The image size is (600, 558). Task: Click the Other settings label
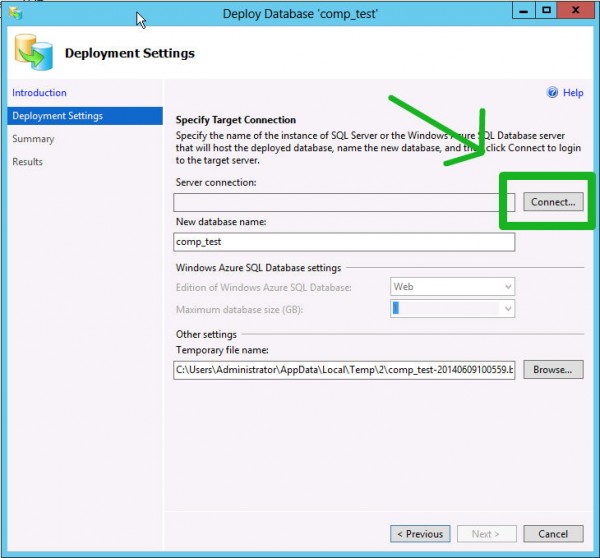point(206,334)
